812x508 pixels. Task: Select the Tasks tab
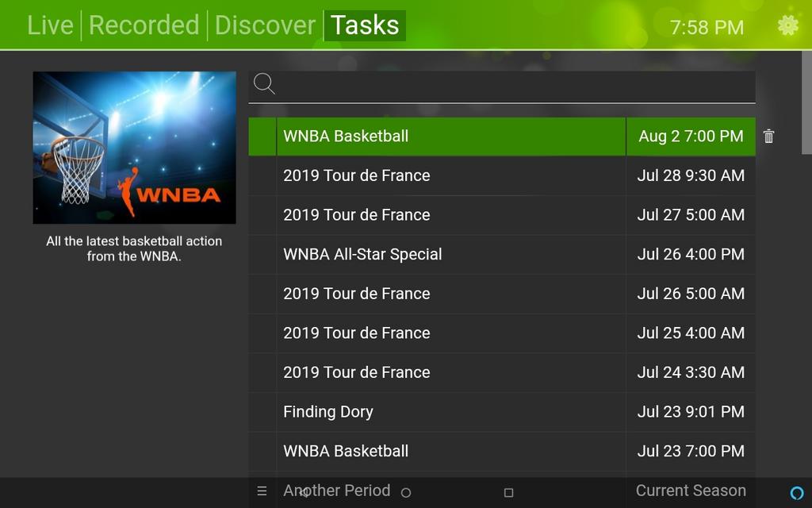coord(365,25)
